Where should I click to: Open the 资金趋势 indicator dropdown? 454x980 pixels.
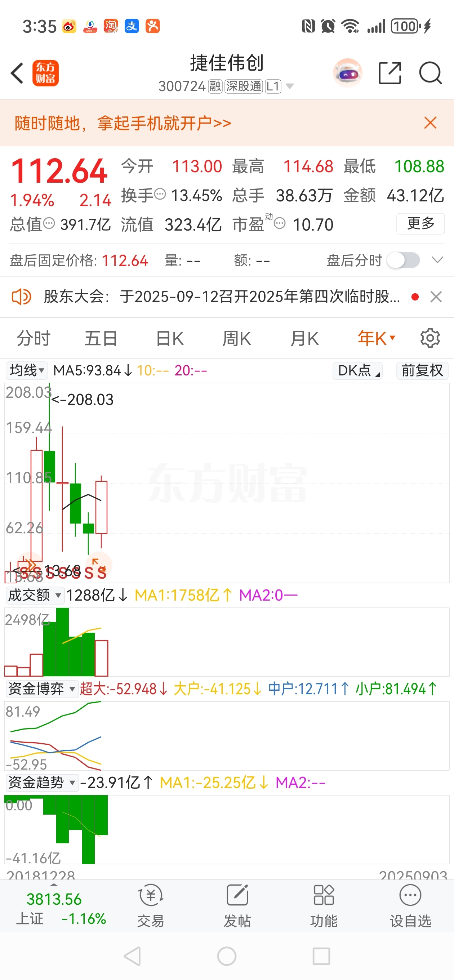(42, 782)
